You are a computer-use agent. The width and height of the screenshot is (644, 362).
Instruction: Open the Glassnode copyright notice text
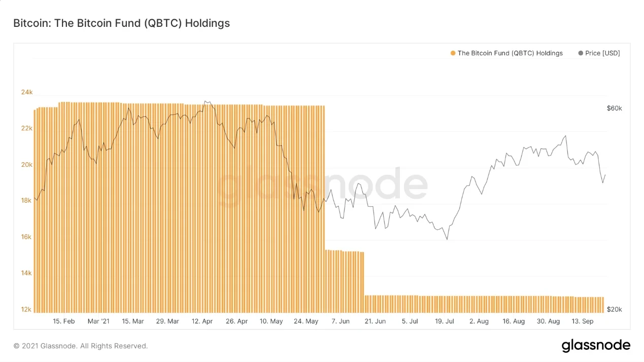point(81,346)
